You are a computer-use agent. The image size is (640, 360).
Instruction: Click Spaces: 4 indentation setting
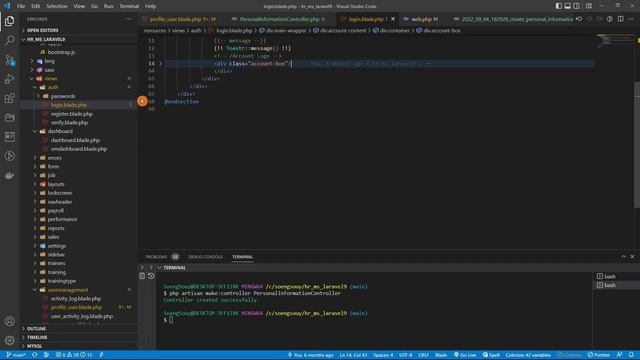[383, 355]
